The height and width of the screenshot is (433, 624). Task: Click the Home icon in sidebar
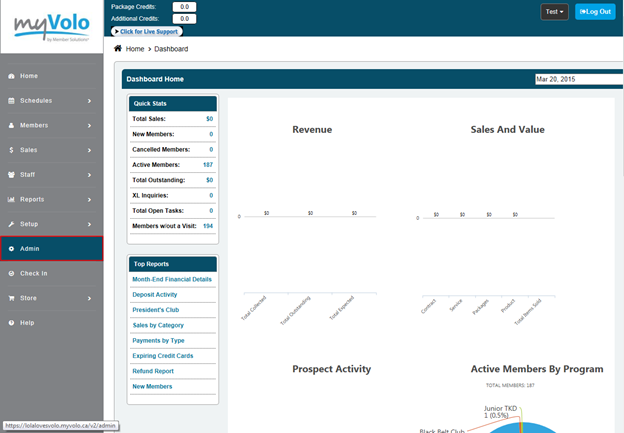pos(11,76)
